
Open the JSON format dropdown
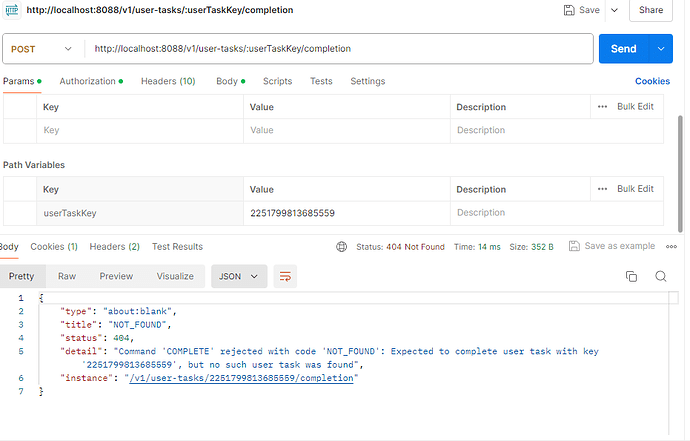[x=239, y=276]
